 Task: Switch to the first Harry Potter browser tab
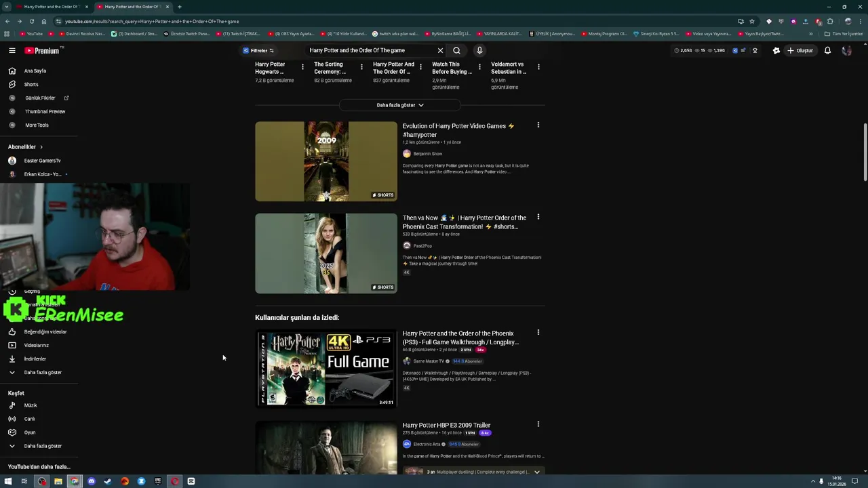(52, 7)
